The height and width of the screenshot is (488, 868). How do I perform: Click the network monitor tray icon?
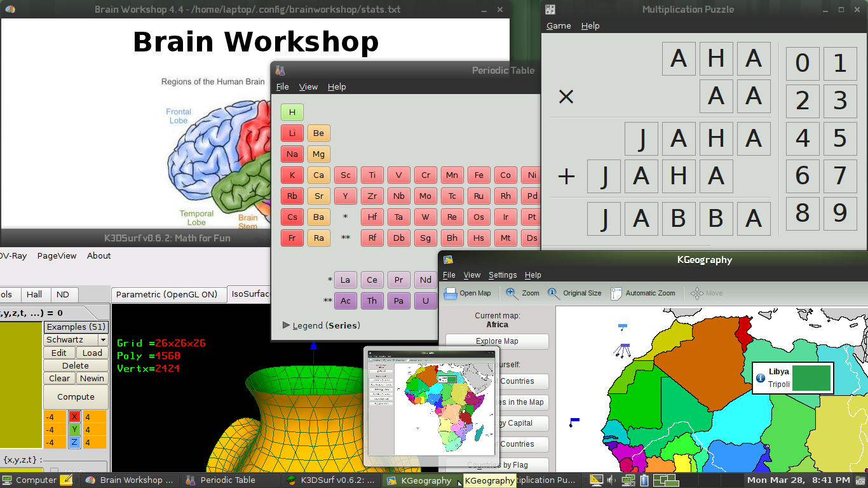tap(628, 480)
